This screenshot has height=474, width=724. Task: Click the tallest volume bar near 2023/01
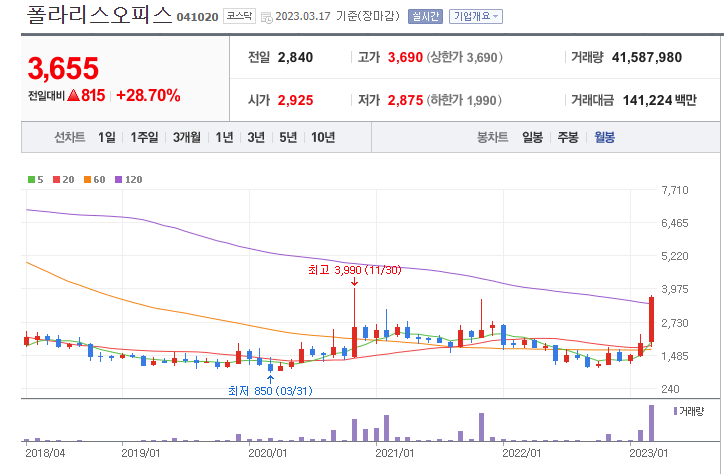(x=652, y=423)
